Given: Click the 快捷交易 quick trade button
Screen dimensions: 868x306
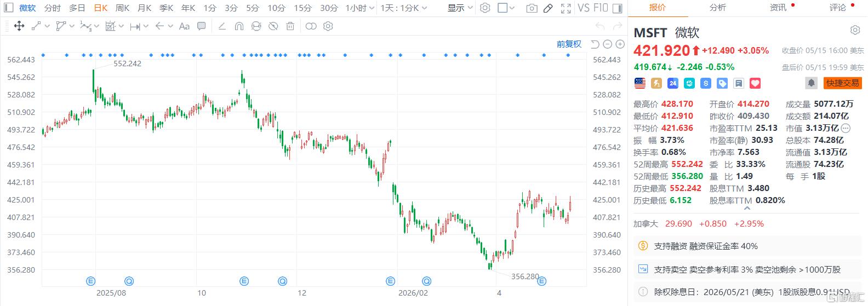Looking at the screenshot, I should (x=843, y=83).
